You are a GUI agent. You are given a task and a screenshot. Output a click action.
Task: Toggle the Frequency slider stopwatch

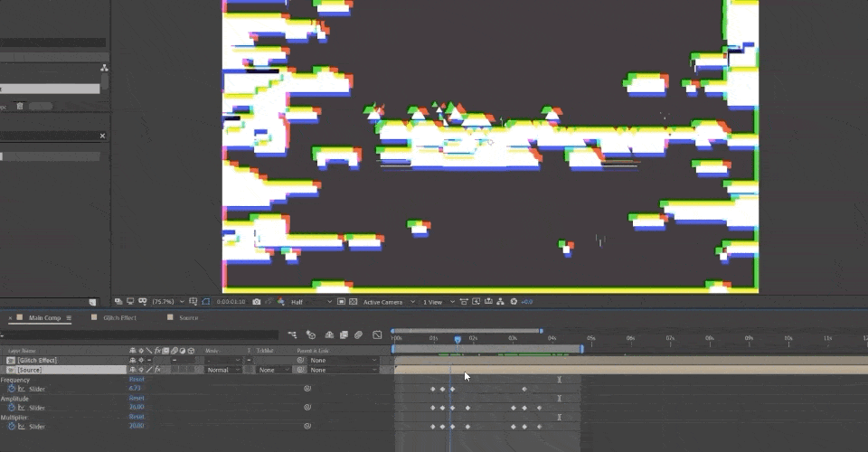coord(12,389)
